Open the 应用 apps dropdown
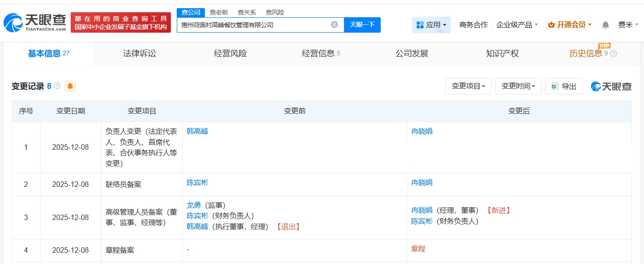This screenshot has height=264, width=644. [431, 25]
